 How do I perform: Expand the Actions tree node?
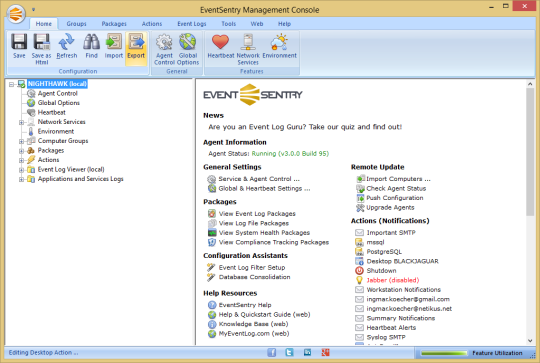pyautogui.click(x=21, y=160)
